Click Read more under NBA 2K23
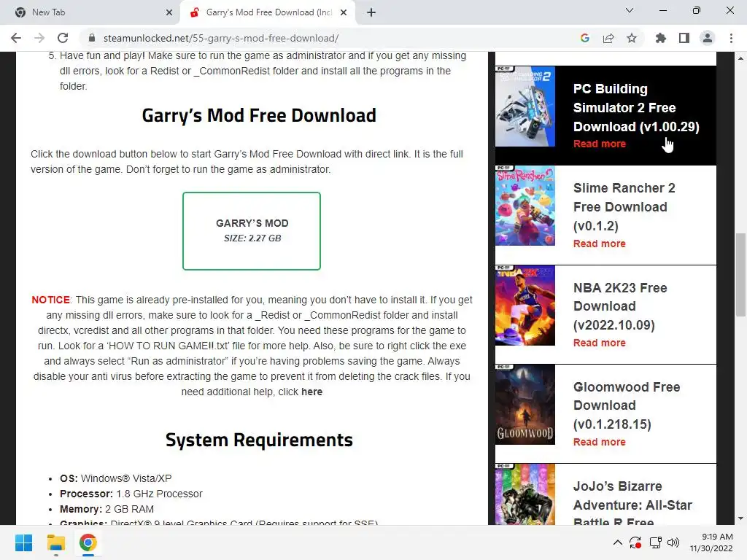This screenshot has width=747, height=560. tap(600, 343)
